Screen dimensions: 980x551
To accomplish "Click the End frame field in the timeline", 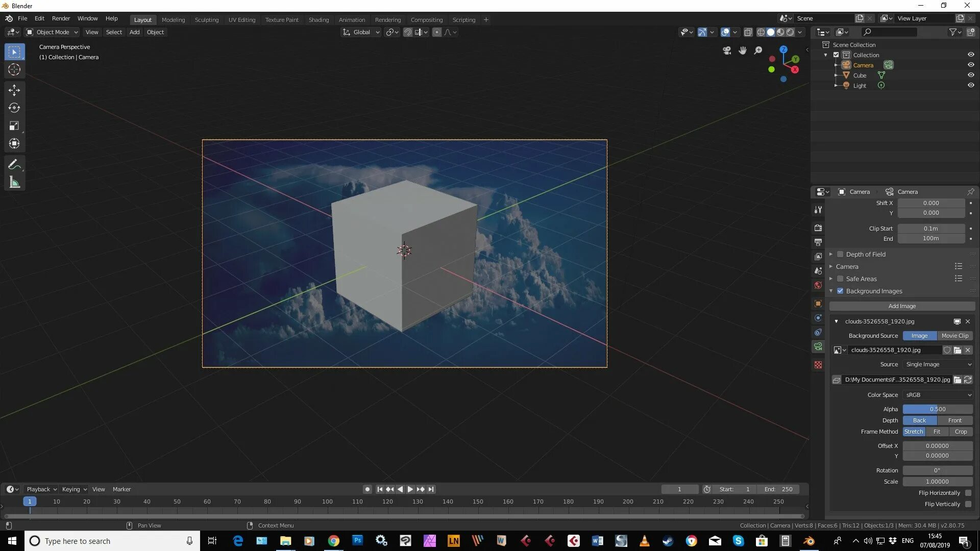I will [x=778, y=489].
